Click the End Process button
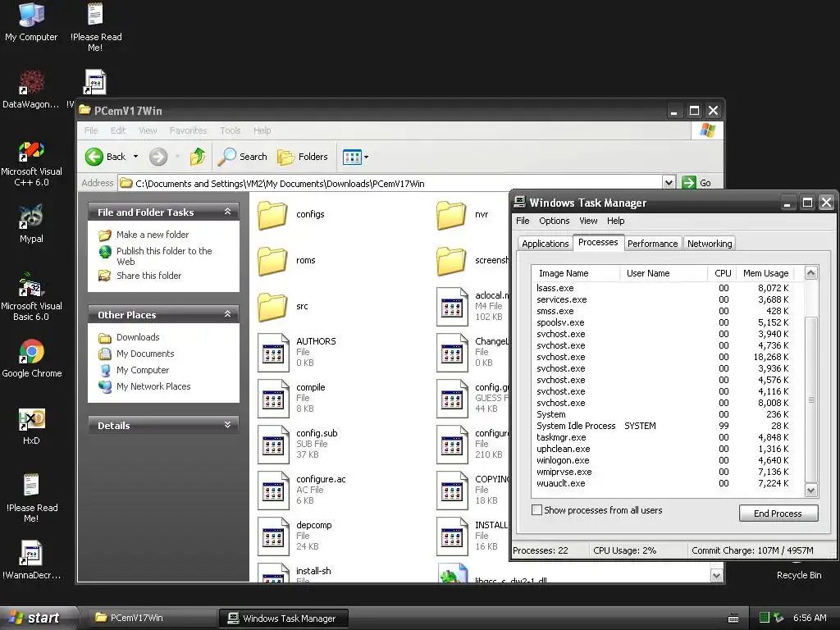The image size is (840, 630). pos(778,514)
